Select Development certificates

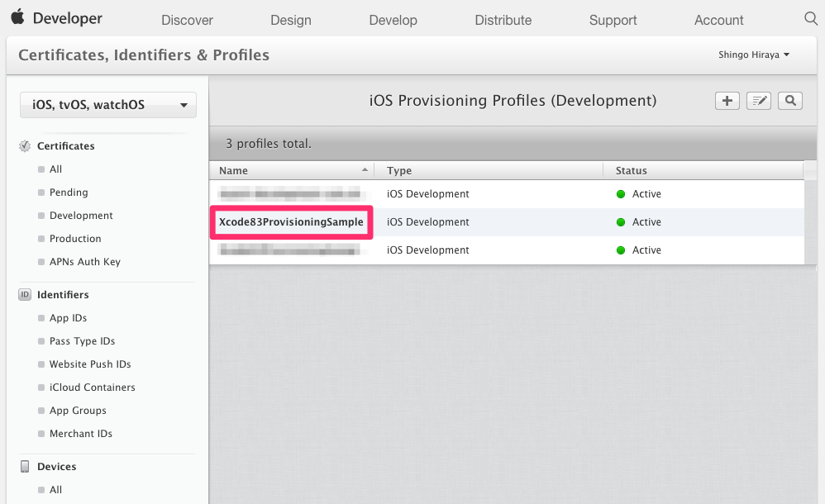81,215
